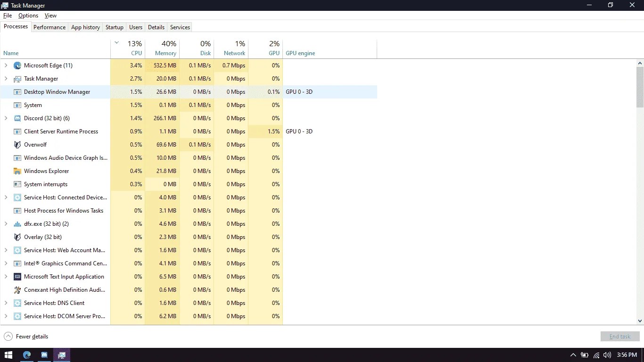Click the scrollbar down arrow
Viewport: 644px width, 362px height.
click(x=640, y=321)
